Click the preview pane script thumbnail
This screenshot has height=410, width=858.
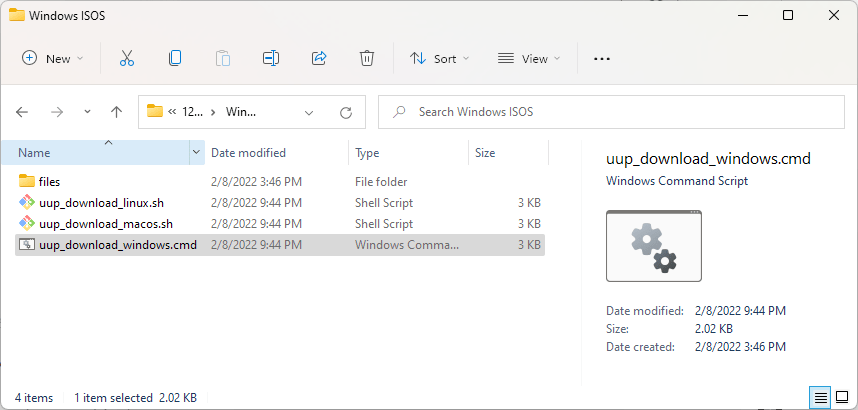pos(654,246)
